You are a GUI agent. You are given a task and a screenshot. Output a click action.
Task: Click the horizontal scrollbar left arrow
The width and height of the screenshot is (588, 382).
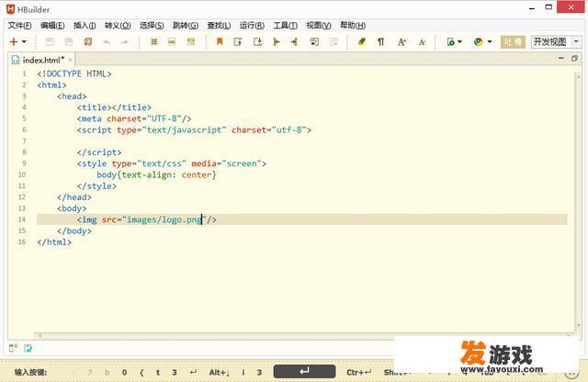pyautogui.click(x=39, y=335)
